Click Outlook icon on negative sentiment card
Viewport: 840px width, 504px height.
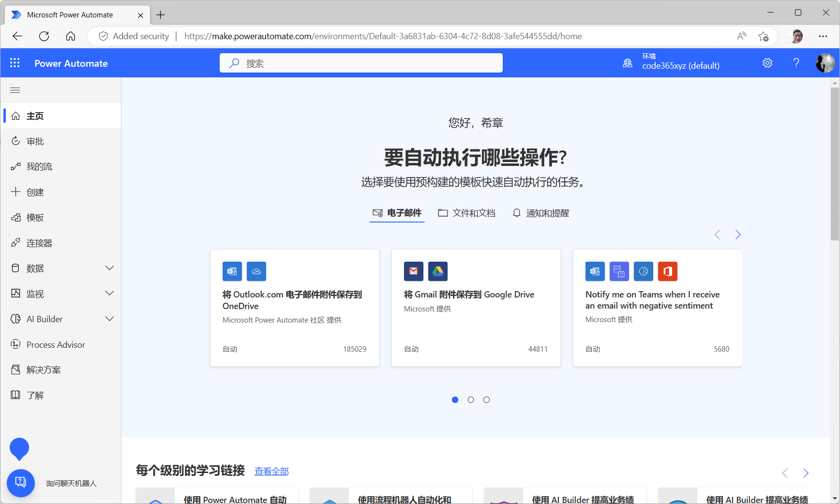pos(595,271)
